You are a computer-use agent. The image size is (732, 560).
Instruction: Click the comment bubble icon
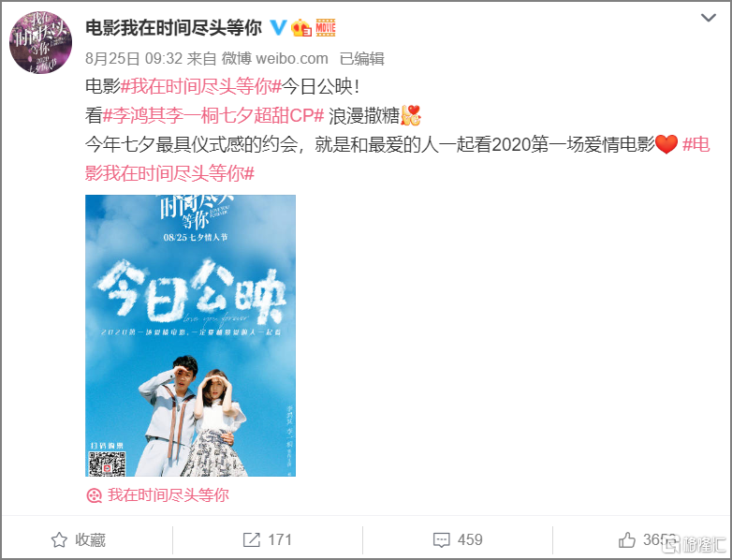coord(442,540)
